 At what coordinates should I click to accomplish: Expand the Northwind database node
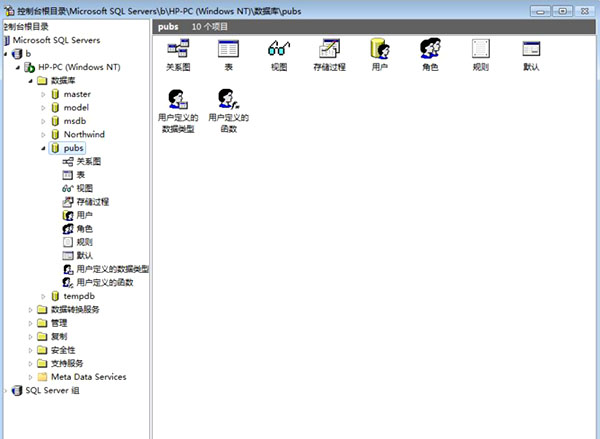(x=43, y=135)
